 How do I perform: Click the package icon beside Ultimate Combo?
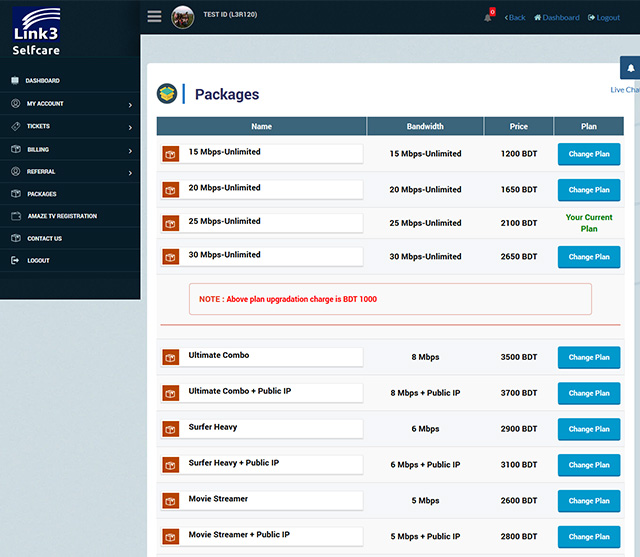point(171,357)
